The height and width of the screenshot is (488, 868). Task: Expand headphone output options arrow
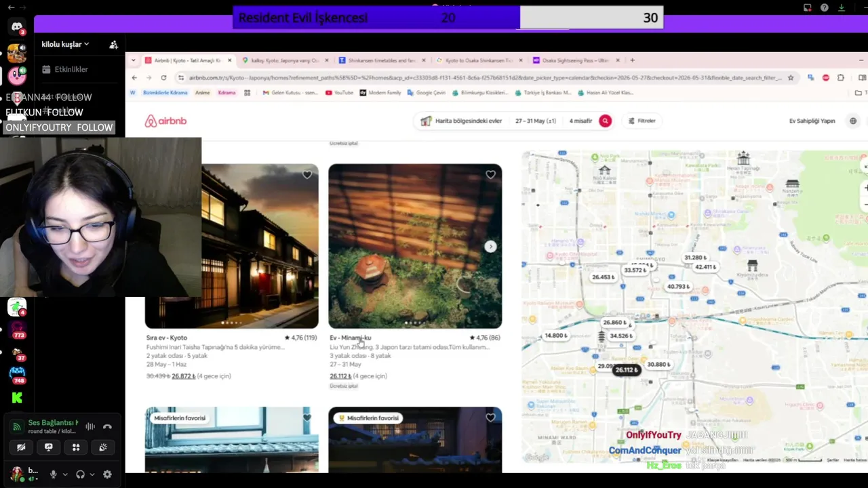(92, 474)
